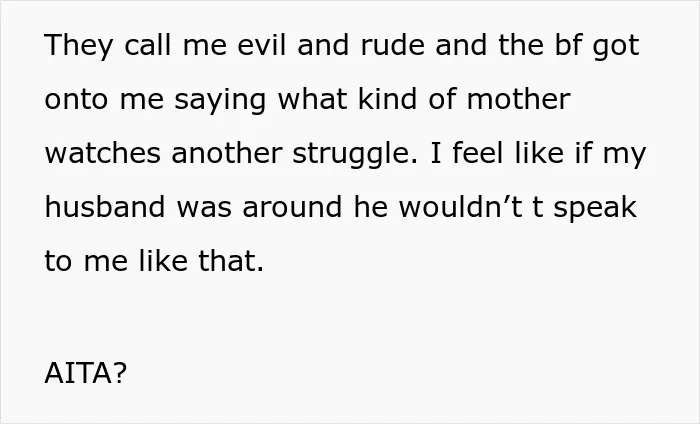The width and height of the screenshot is (700, 424).
Task: Click the word "kind"
Action: [388, 99]
